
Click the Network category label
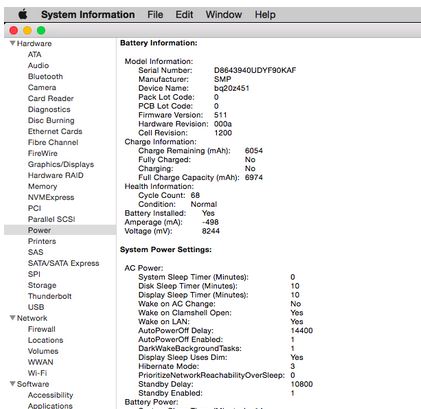(32, 318)
